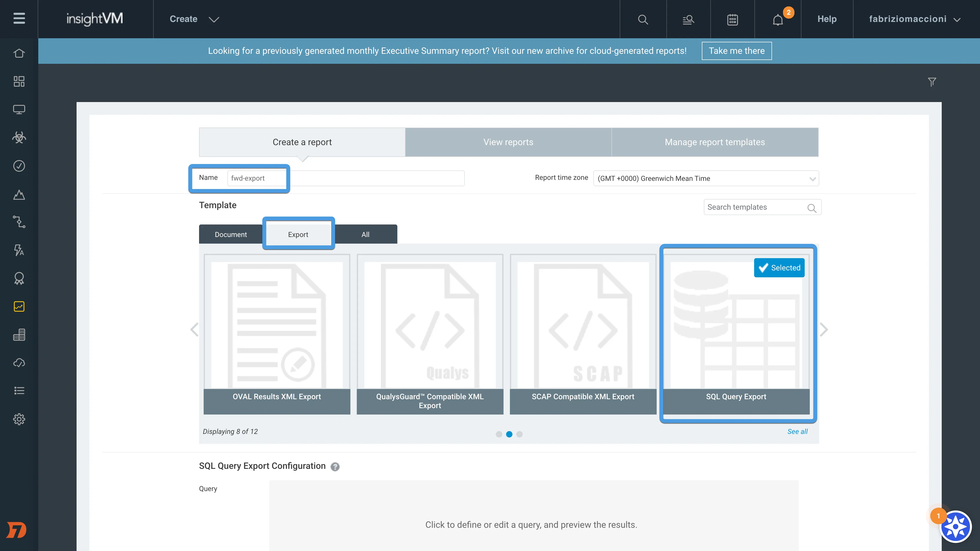
Task: Open the bar-chart calendar sidebar icon
Action: pyautogui.click(x=19, y=335)
